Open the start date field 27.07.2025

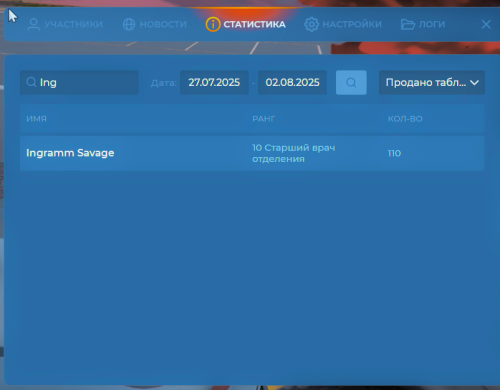(x=214, y=82)
